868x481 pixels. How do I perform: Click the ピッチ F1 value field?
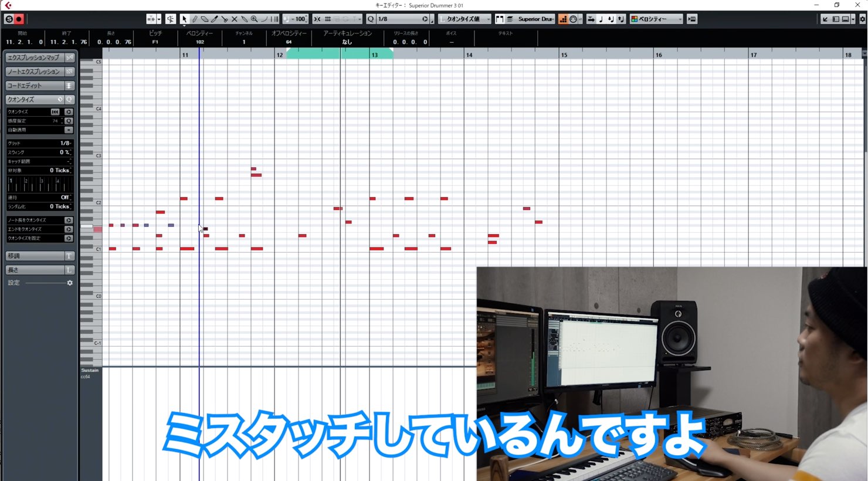(x=155, y=42)
